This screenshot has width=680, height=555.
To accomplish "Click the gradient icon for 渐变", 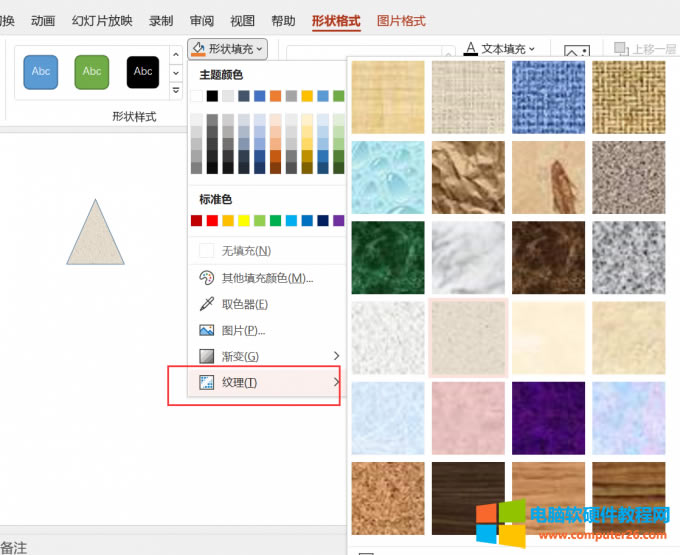I will [x=207, y=356].
